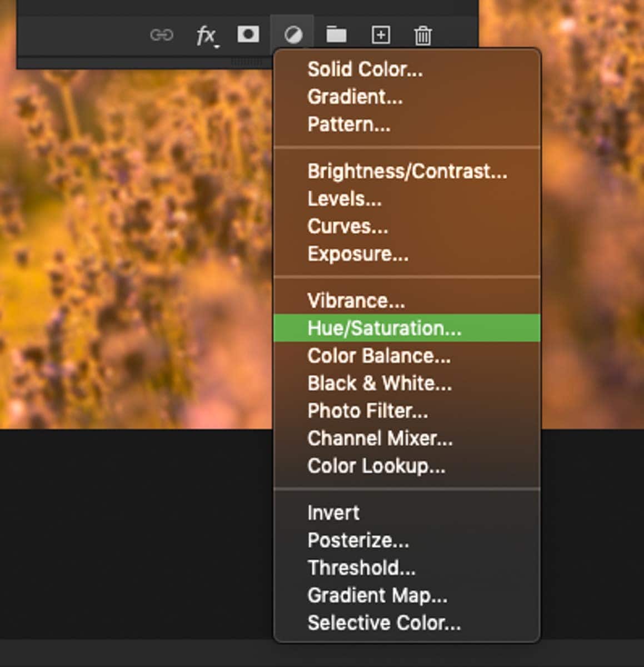Select the highlighted Hue/Saturation entry
Viewport: 644px width, 667px height.
coord(407,328)
